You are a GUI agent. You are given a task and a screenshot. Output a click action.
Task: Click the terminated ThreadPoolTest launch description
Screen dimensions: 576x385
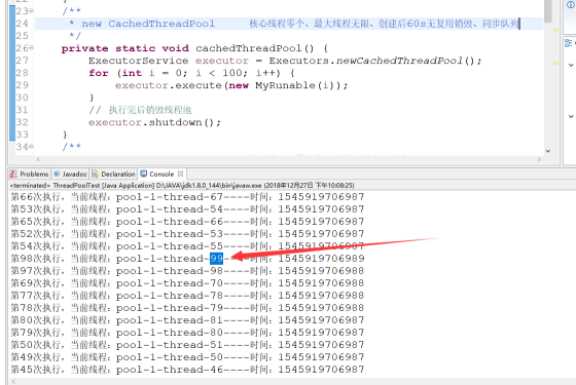183,186
